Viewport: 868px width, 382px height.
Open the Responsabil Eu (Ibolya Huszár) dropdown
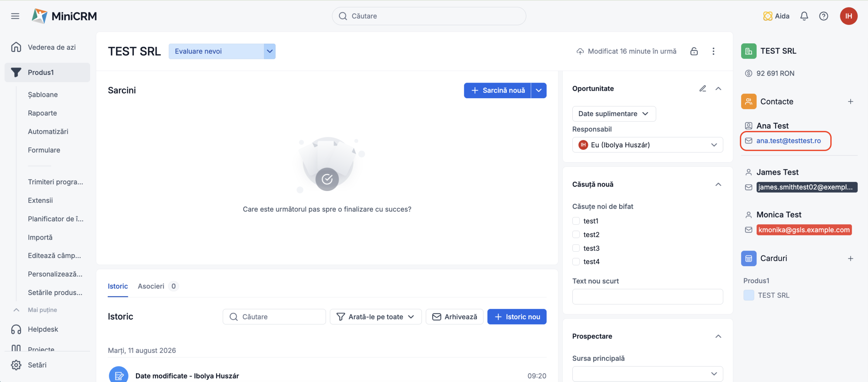(648, 145)
